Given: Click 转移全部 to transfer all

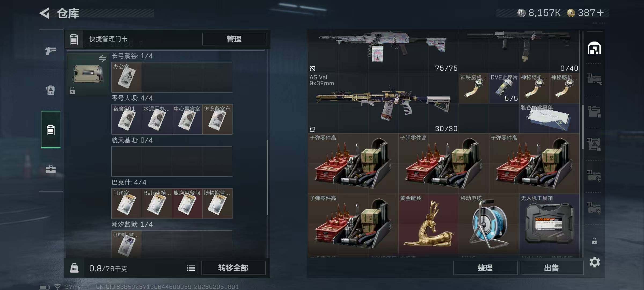Looking at the screenshot, I should (233, 268).
